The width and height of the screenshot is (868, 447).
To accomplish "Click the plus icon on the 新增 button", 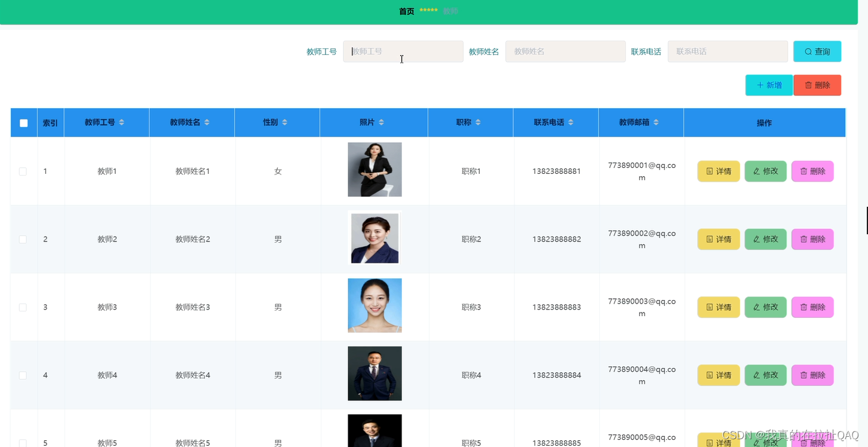I will click(760, 85).
